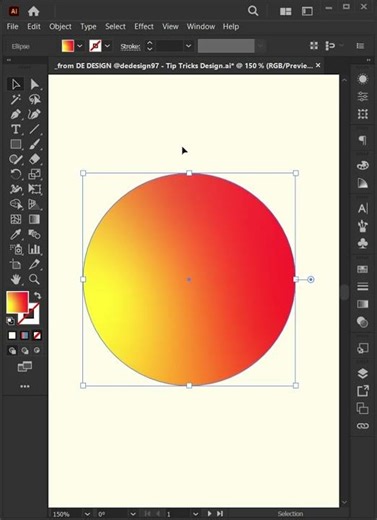
Task: Enable Draw Normal mode
Action: [x=12, y=350]
